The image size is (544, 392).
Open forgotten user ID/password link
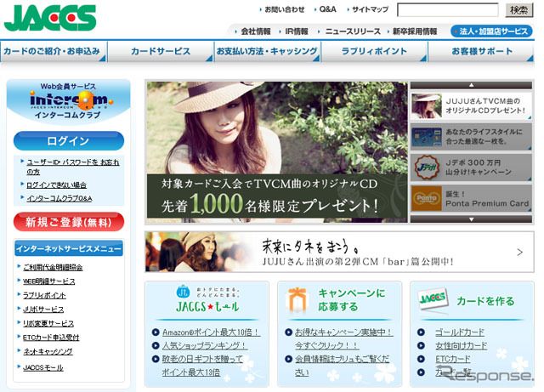coord(73,167)
